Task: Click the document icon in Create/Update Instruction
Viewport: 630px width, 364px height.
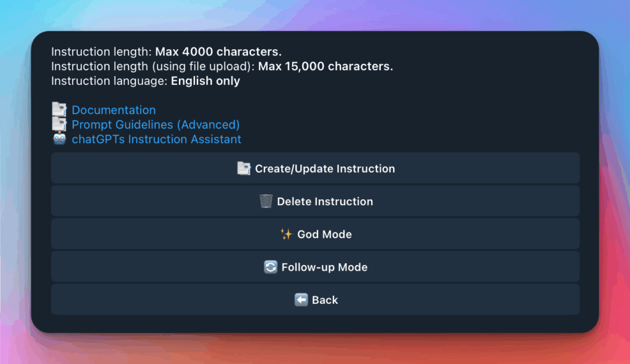Action: [x=244, y=168]
